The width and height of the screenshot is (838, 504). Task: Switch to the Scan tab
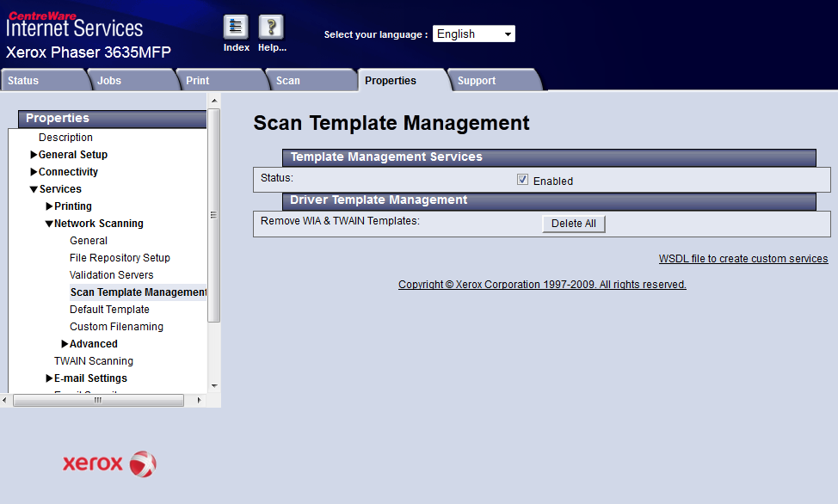[x=311, y=80]
